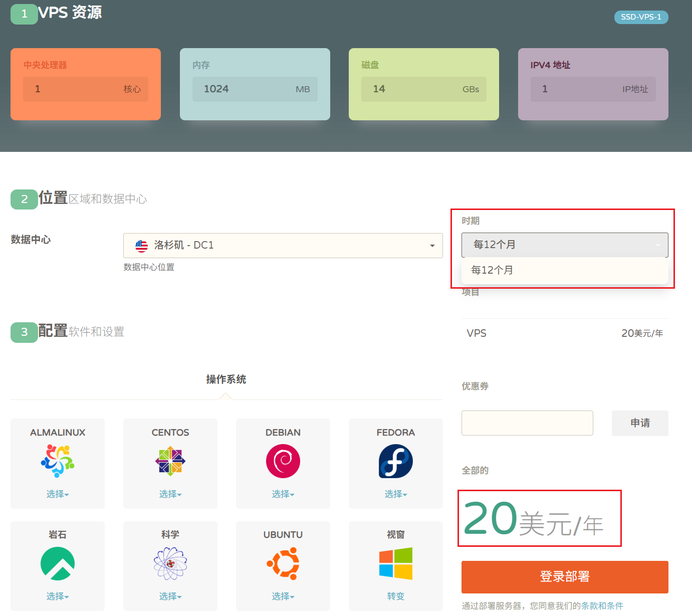Expand the 洛杉矶 - DC1 data center dropdown
The image size is (692, 616).
(283, 246)
